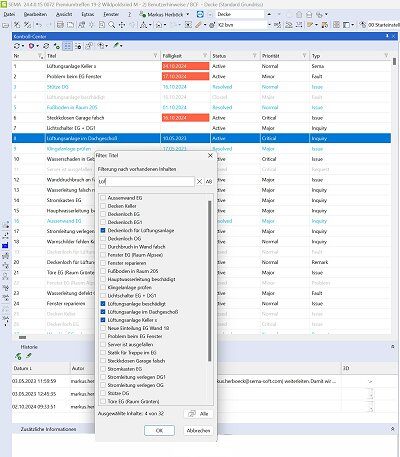Click the green pencil icon in Historie panel
This screenshot has height=457, width=400.
[29, 356]
